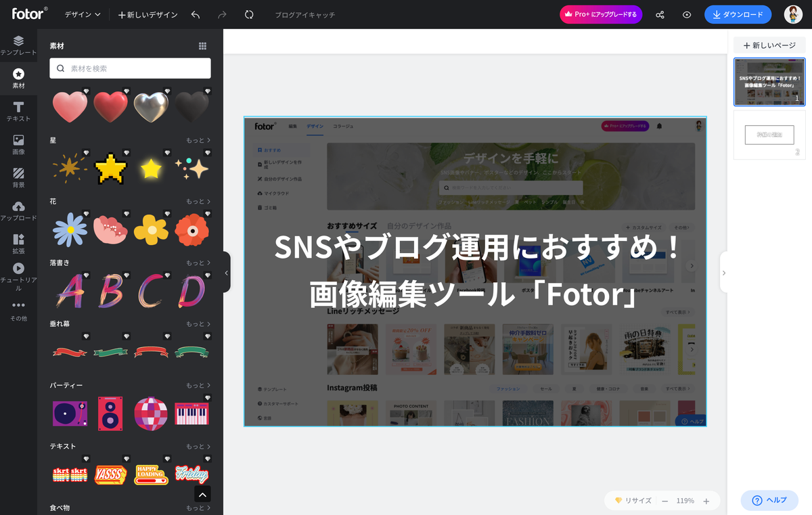812x515 pixels.
Task: Click the share icon in the top bar
Action: point(660,14)
